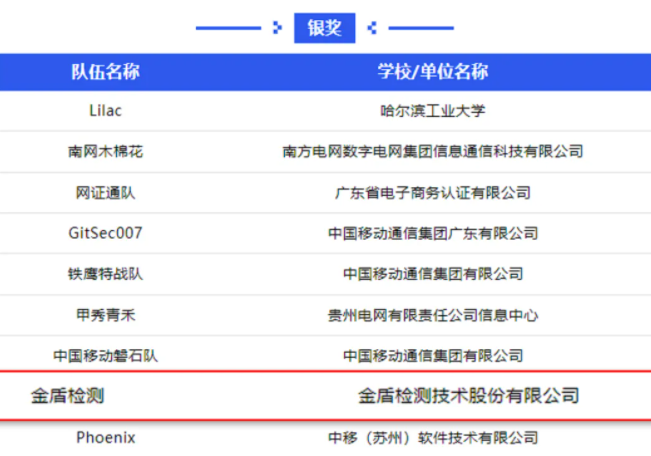Click 广东省电子商务认证有限公司
Screen dimensions: 651x456
coord(432,192)
